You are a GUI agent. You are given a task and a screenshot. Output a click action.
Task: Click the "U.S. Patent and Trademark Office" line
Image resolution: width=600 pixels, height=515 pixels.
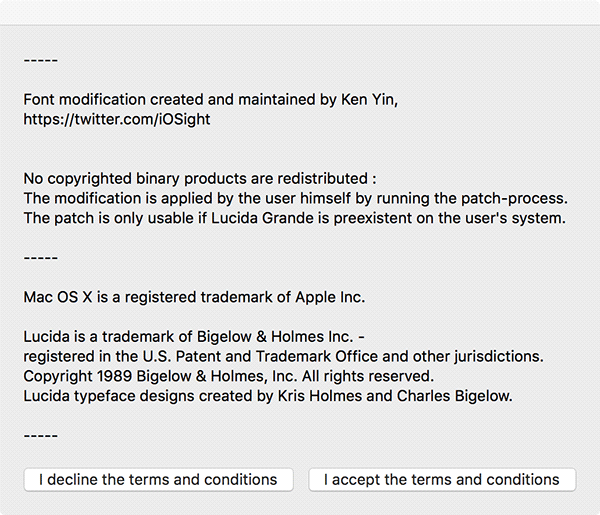283,356
